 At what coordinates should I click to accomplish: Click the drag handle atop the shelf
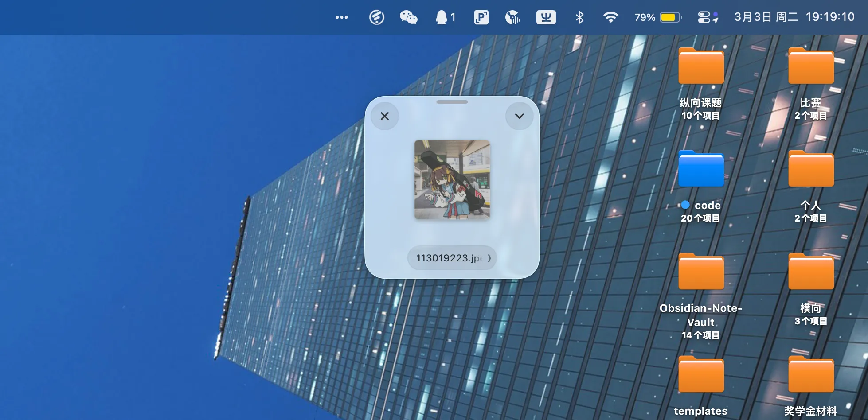pos(452,102)
